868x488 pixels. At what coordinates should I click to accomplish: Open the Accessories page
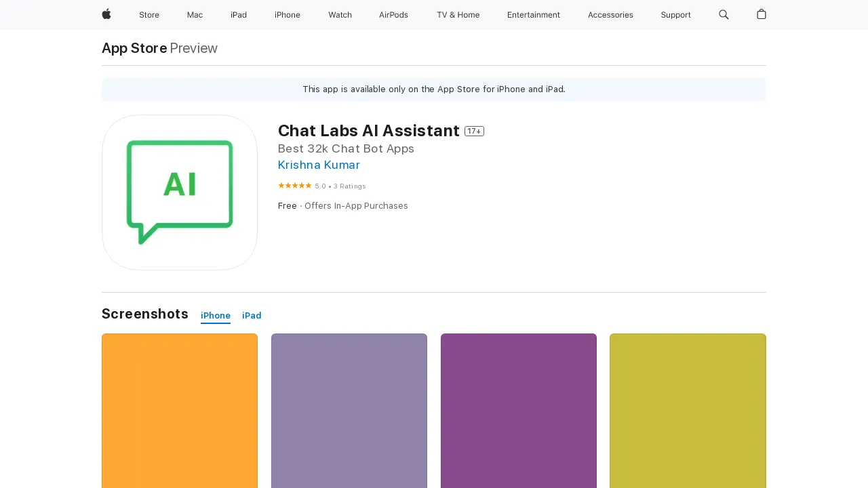pos(610,15)
